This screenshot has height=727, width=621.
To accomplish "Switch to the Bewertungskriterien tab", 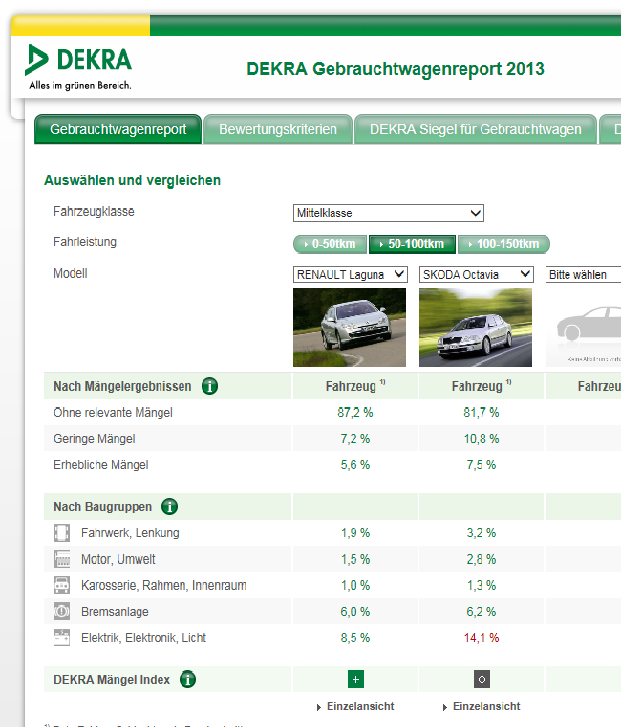I will (x=278, y=130).
